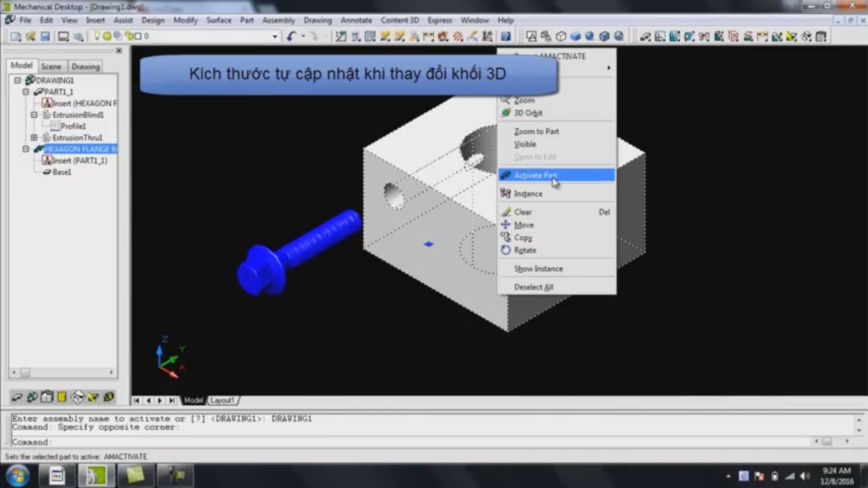Click the volume speaker tray icon
The image size is (868, 488).
pyautogui.click(x=805, y=476)
